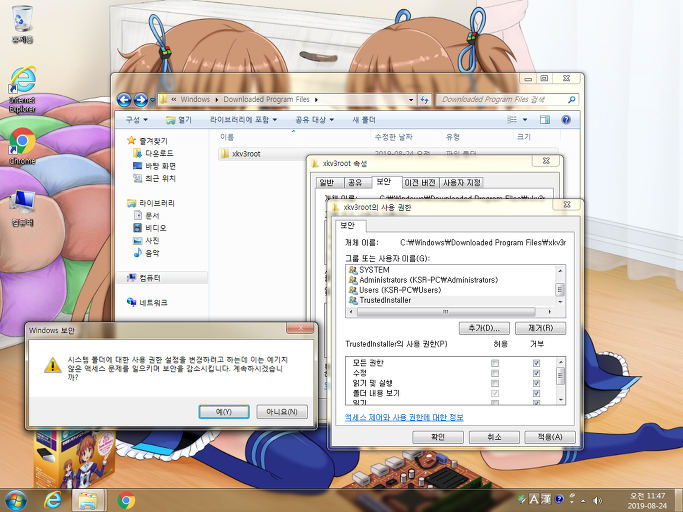The width and height of the screenshot is (683, 512).
Task: Toggle Deny Modify (수정) checkbox
Action: click(536, 373)
